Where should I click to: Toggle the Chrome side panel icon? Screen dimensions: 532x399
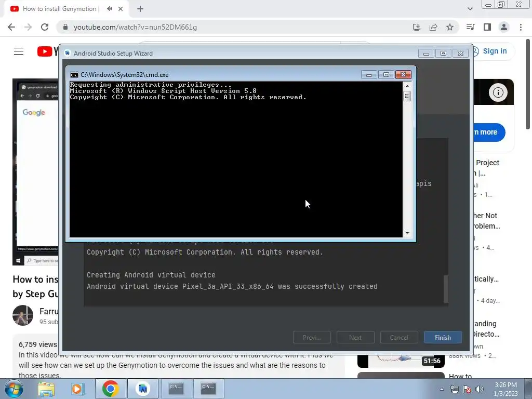[487, 27]
